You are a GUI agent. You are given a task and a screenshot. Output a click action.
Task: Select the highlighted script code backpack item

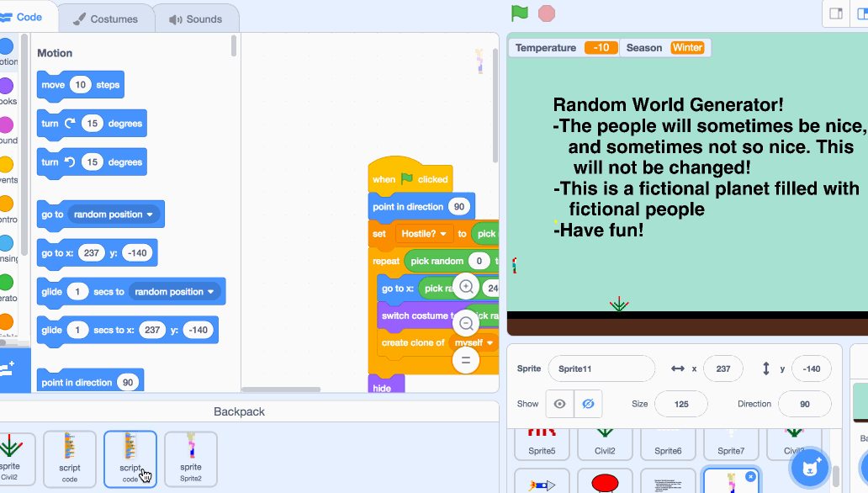tap(130, 459)
